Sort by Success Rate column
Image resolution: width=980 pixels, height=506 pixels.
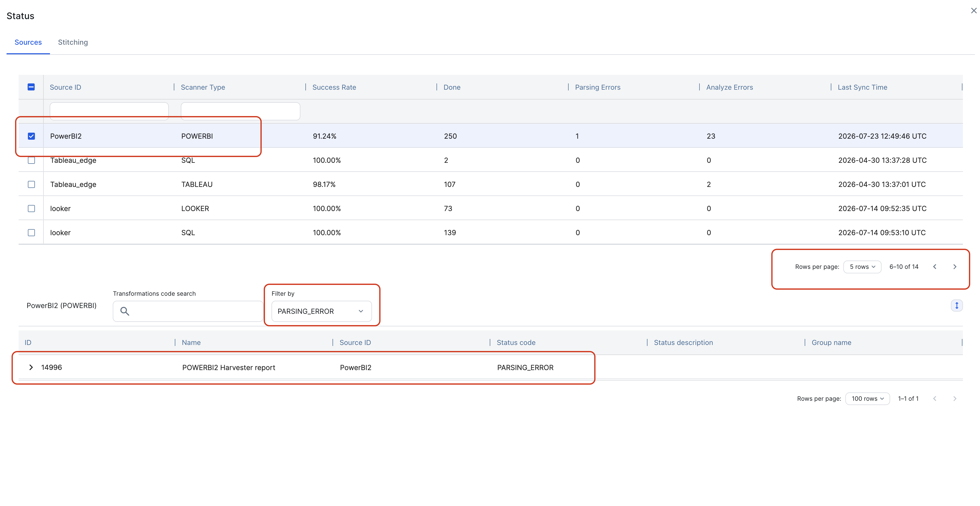click(334, 87)
